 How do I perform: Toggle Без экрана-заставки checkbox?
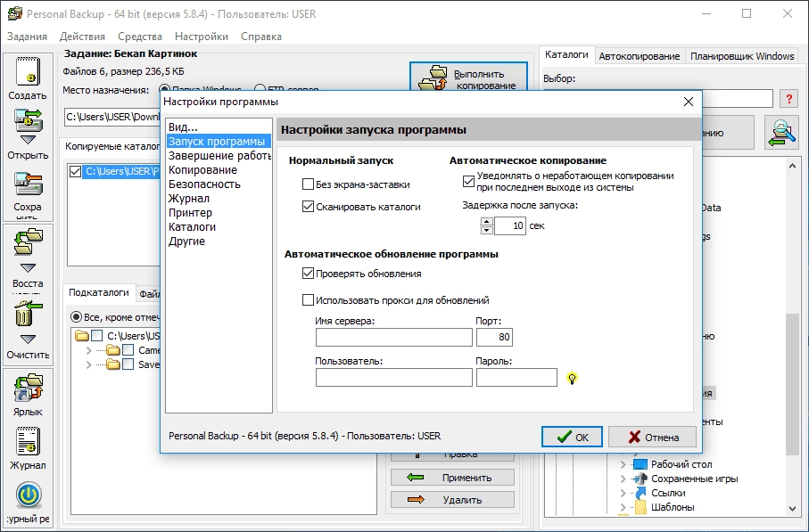(308, 184)
